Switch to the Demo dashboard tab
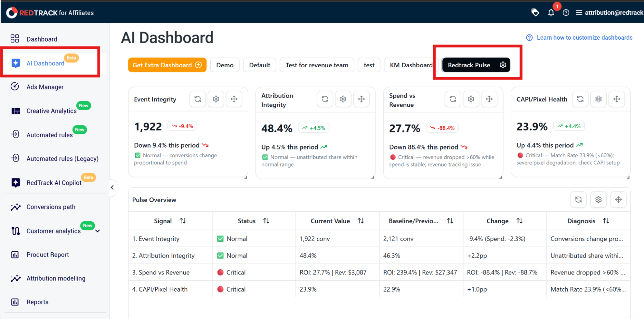This screenshot has height=319, width=644. point(225,65)
